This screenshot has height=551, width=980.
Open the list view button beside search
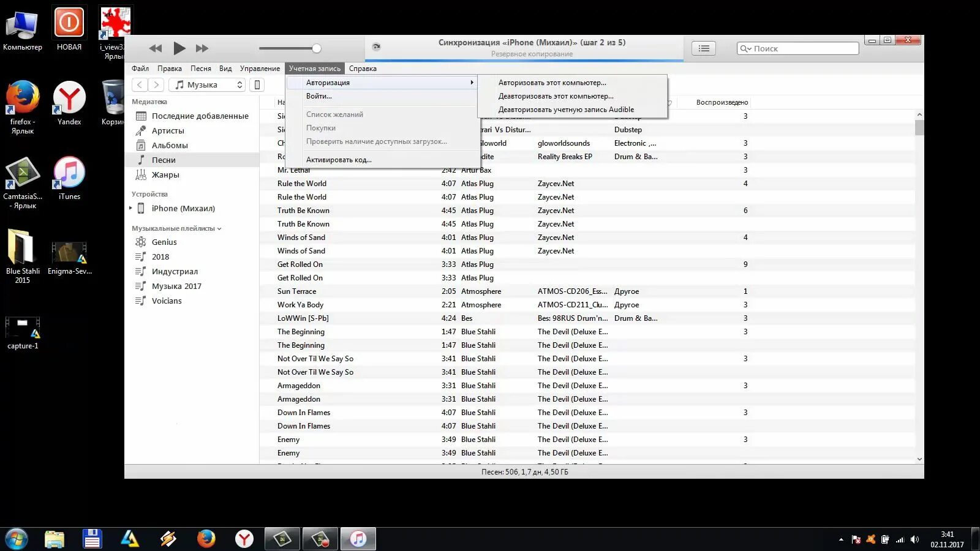pos(704,48)
